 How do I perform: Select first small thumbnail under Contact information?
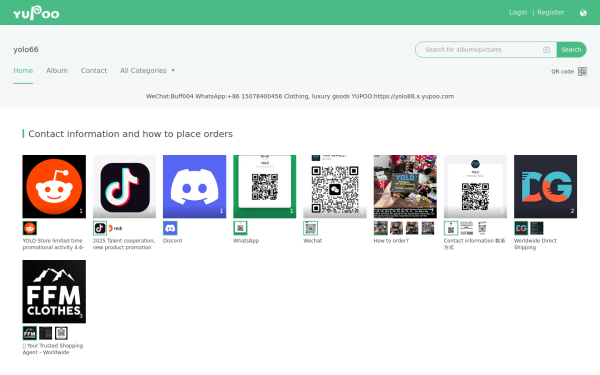[x=451, y=228]
